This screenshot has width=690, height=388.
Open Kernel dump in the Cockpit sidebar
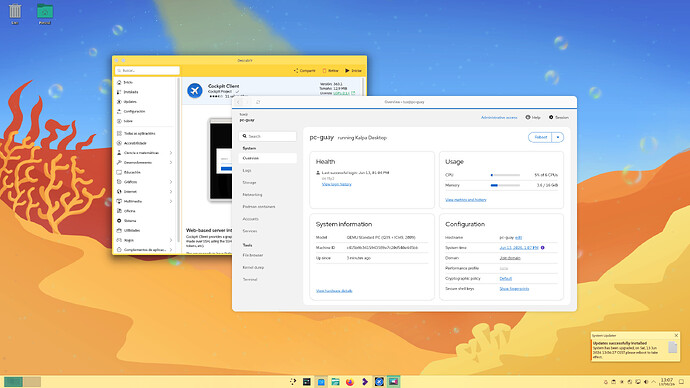click(x=253, y=267)
